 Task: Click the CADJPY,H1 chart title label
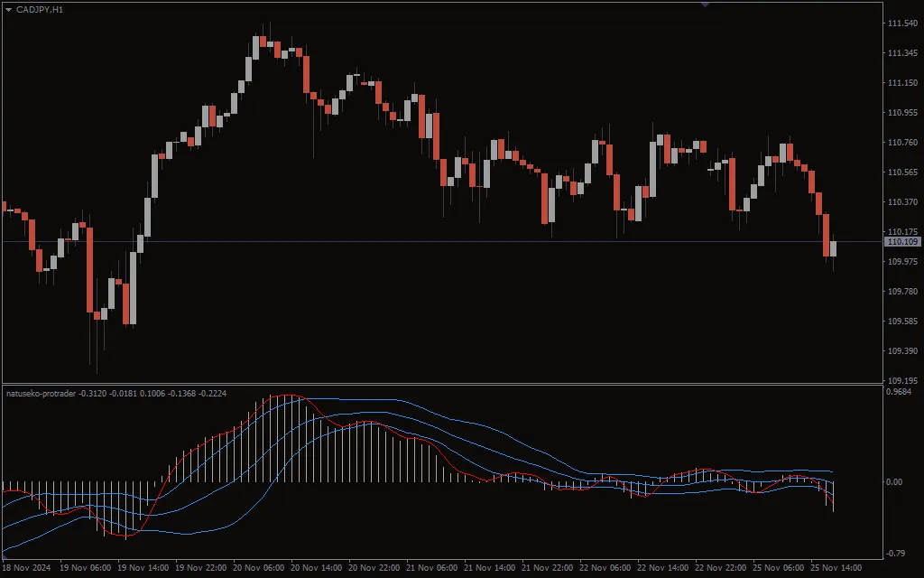(x=40, y=9)
